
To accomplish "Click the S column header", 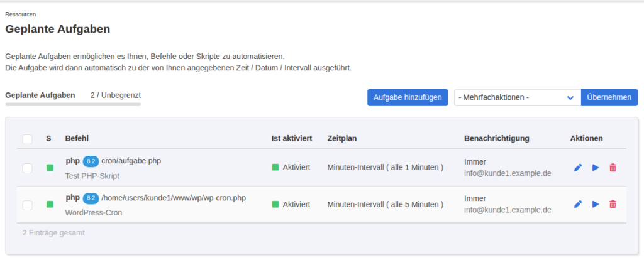I will [x=48, y=138].
